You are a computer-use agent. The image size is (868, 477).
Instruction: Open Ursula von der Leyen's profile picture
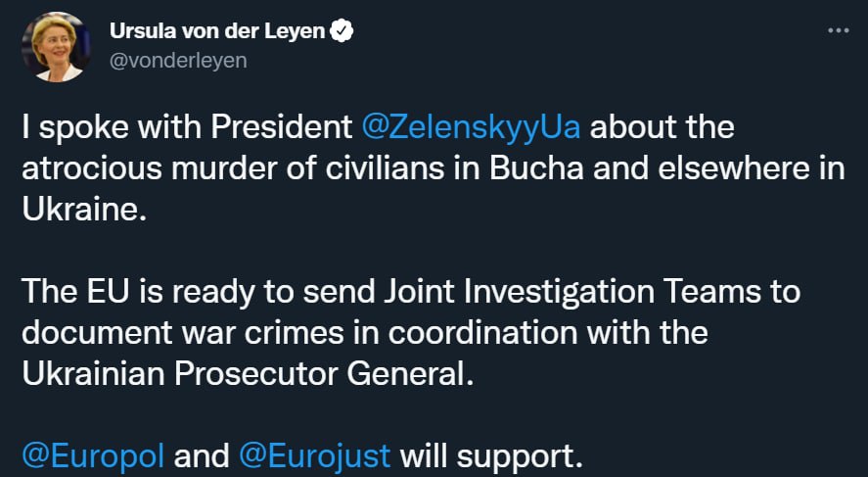point(56,47)
